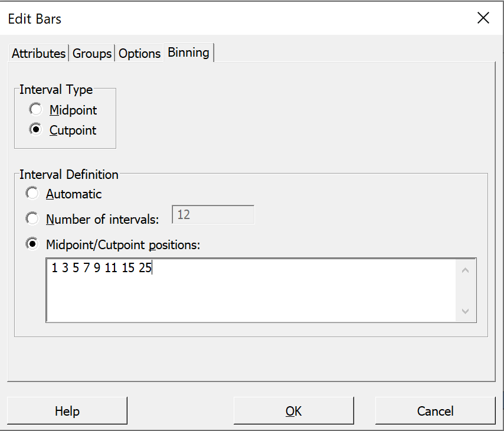Cancel the Edit Bars dialog
This screenshot has width=504, height=431.
(x=435, y=411)
